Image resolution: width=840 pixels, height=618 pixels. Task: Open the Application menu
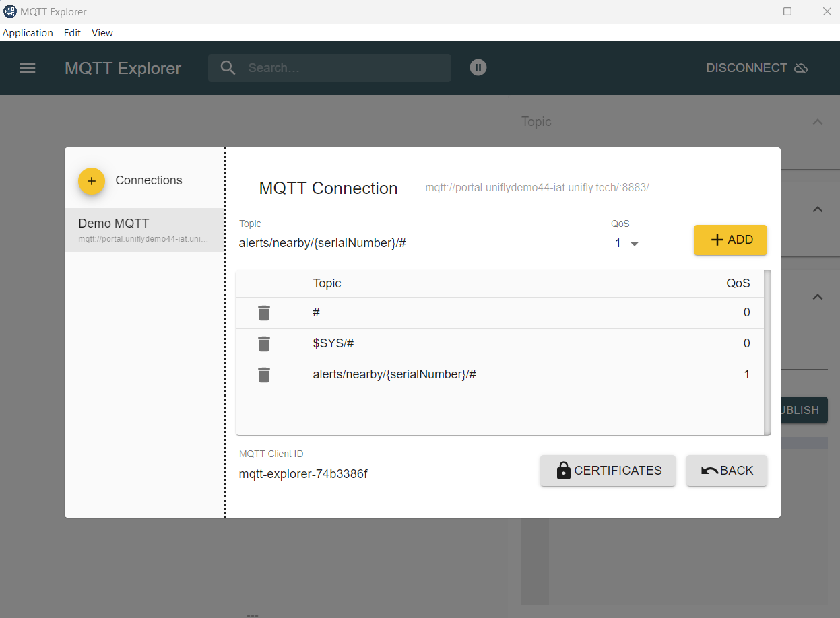(x=28, y=32)
